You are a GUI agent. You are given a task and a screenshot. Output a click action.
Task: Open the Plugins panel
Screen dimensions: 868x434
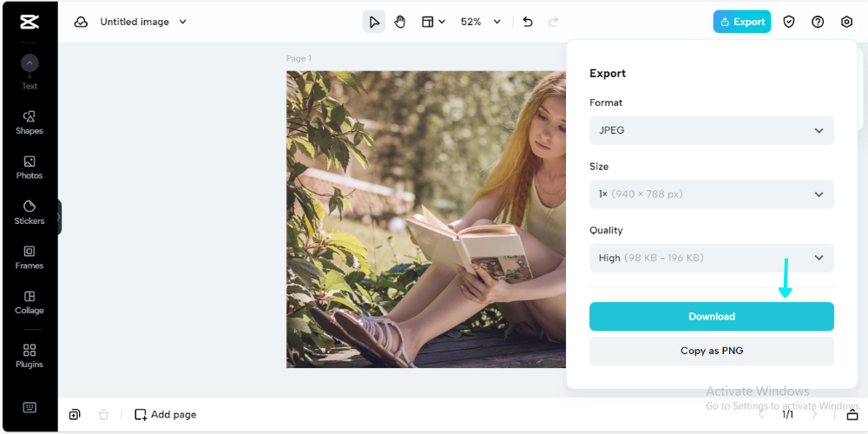coord(30,357)
